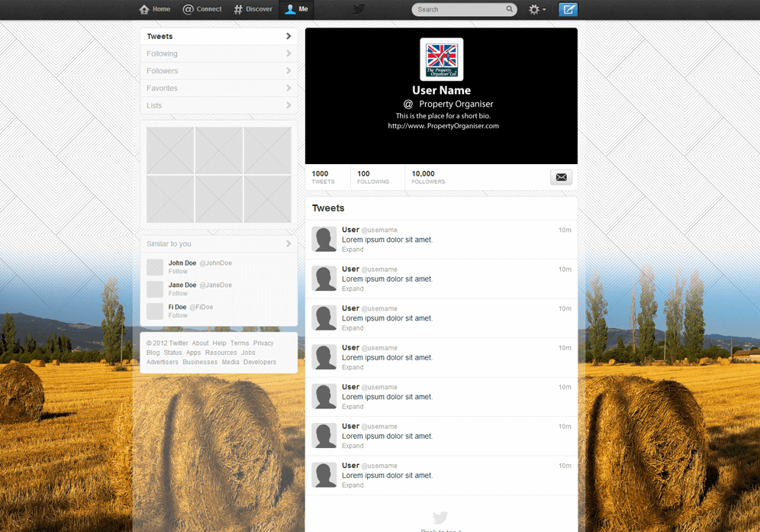The image size is (760, 532).
Task: Click the Tweets timeline heading
Action: tap(328, 208)
